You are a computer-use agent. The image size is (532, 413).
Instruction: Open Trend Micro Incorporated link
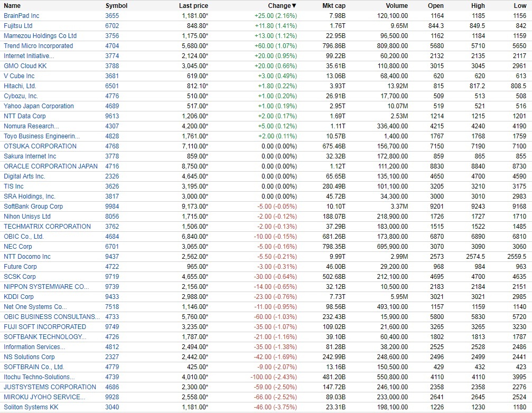point(39,46)
